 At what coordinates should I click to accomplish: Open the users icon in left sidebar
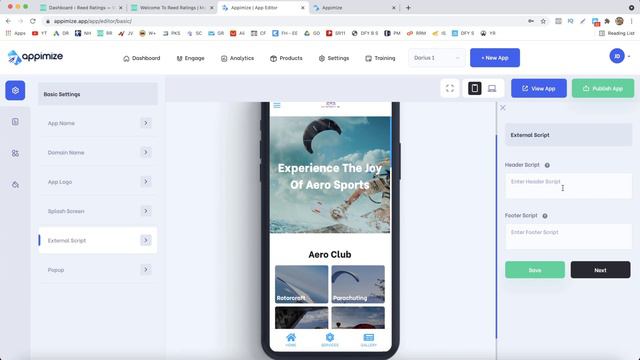pos(15,153)
